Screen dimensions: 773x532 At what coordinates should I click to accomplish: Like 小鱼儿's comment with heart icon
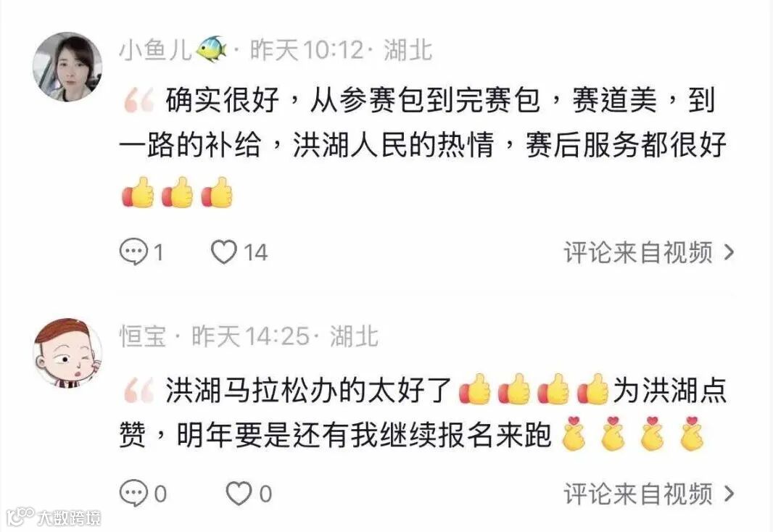pos(239,252)
